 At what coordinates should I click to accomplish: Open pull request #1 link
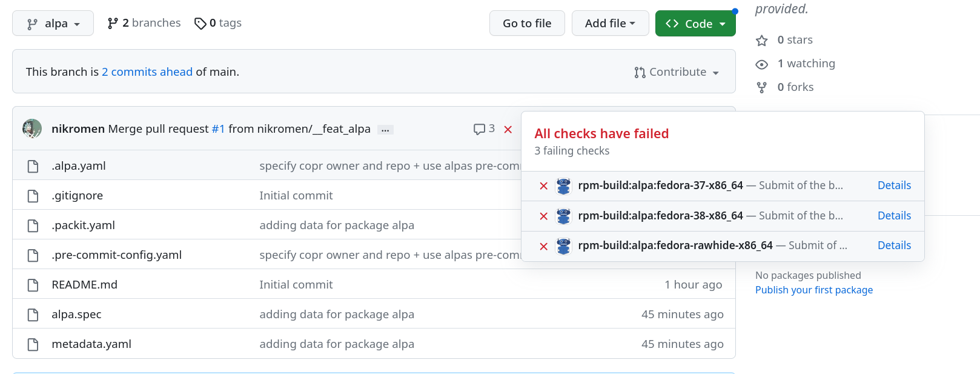pyautogui.click(x=218, y=129)
